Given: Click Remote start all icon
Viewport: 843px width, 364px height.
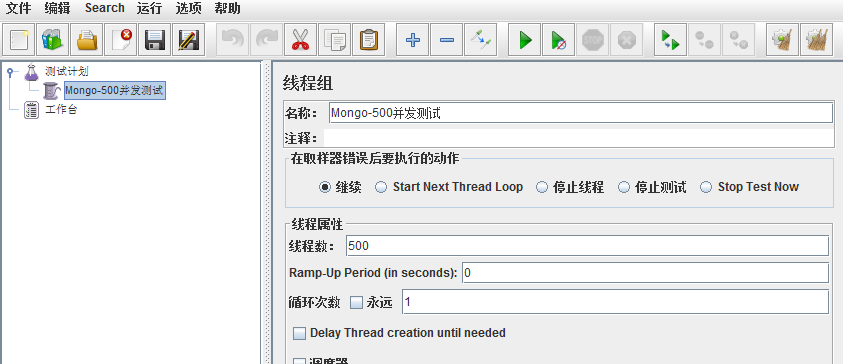Looking at the screenshot, I should click(x=670, y=40).
